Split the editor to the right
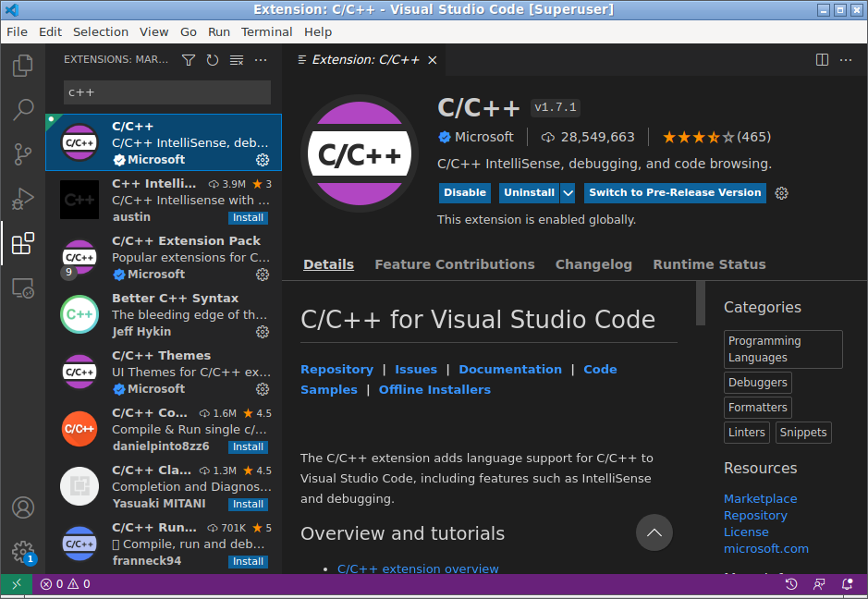868x599 pixels. pyautogui.click(x=822, y=60)
